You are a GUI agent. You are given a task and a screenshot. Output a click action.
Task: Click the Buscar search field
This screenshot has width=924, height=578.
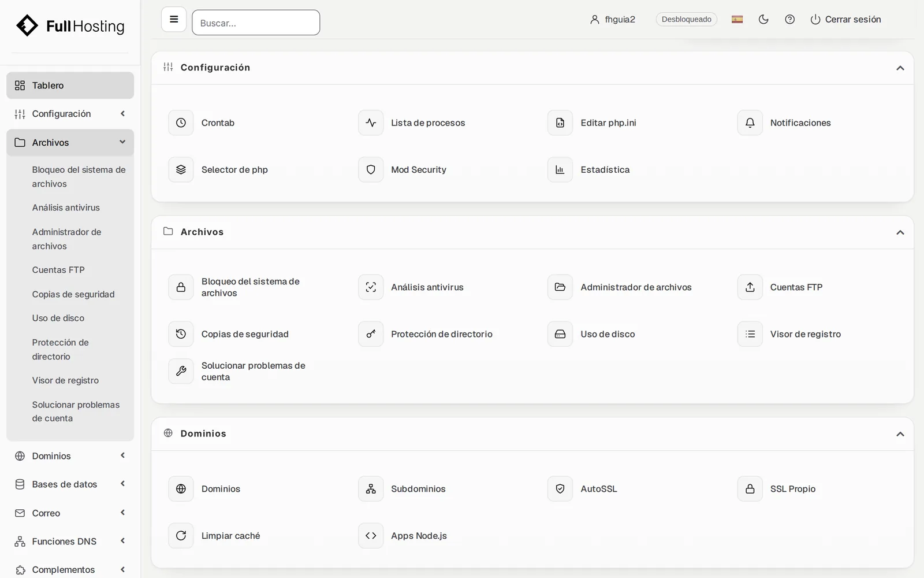pos(256,23)
